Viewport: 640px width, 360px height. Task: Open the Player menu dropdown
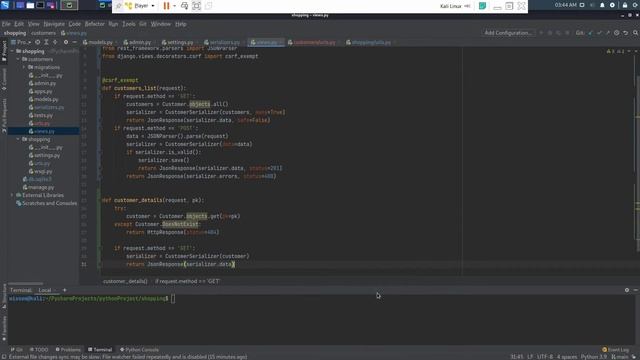[x=140, y=6]
